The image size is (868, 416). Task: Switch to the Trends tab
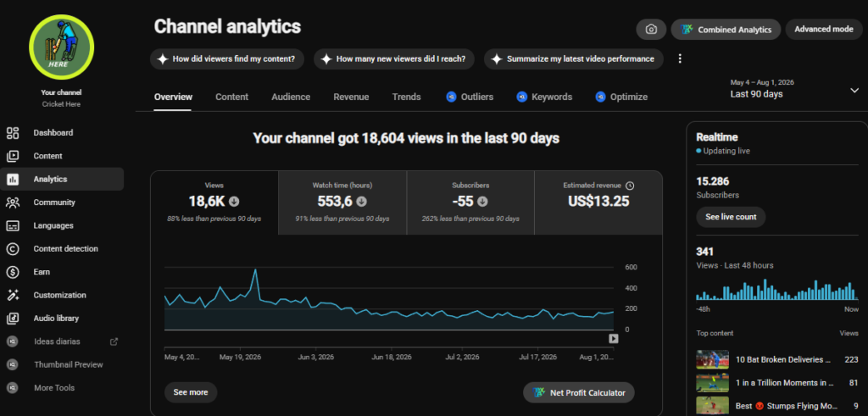click(406, 97)
